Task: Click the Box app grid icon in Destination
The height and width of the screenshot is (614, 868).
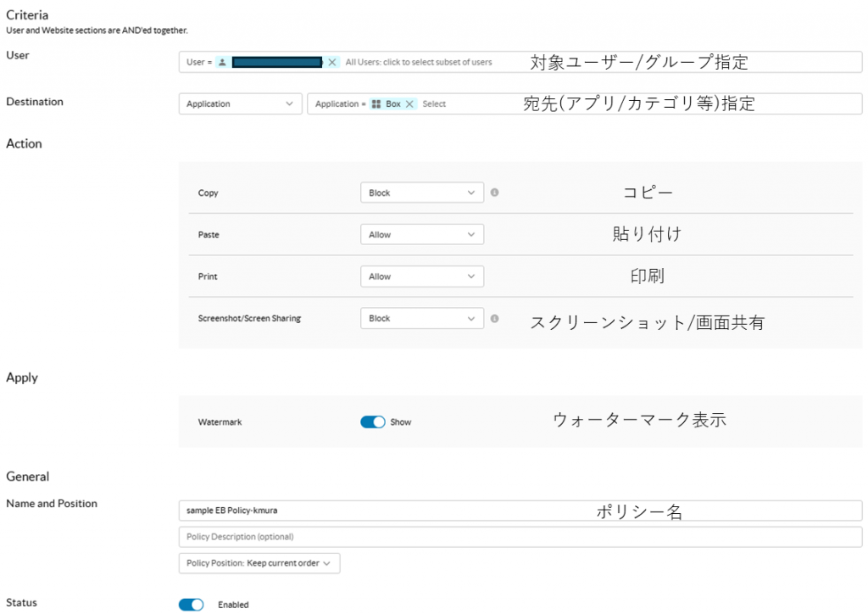Action: (x=376, y=103)
